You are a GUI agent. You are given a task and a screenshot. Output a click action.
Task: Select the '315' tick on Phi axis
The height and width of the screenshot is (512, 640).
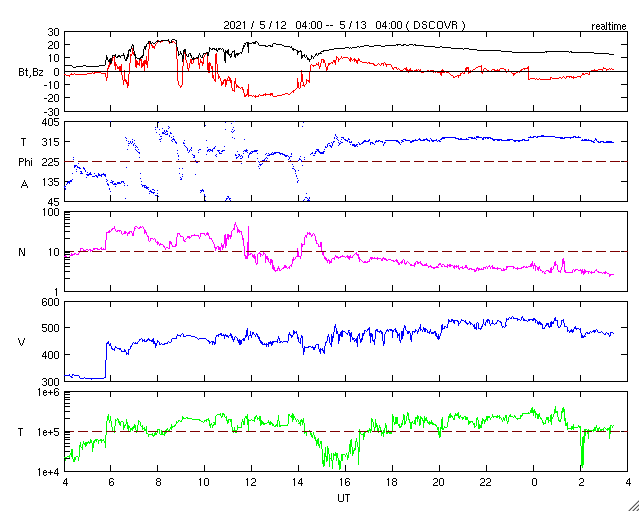(51, 142)
